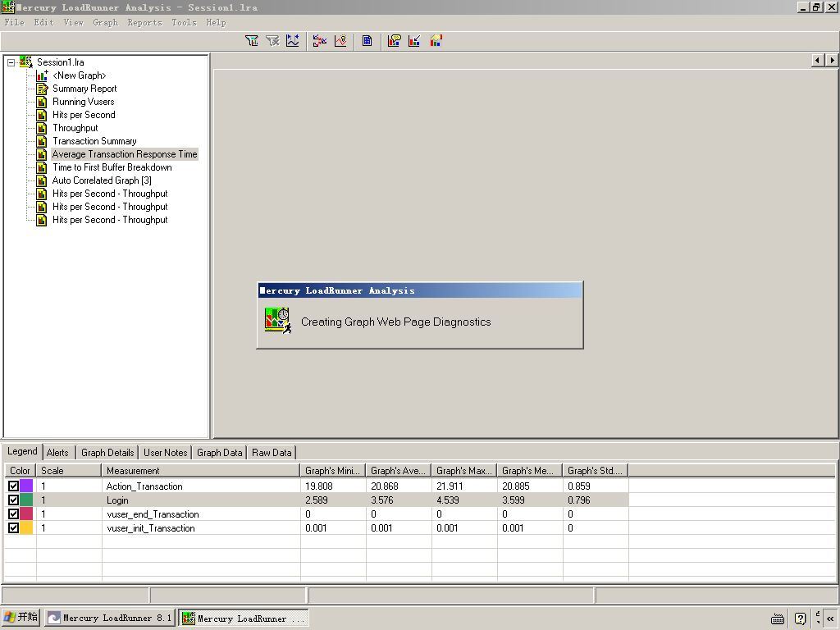Click the Transaction Summary graph icon
Viewport: 840px width, 630px height.
coord(42,141)
